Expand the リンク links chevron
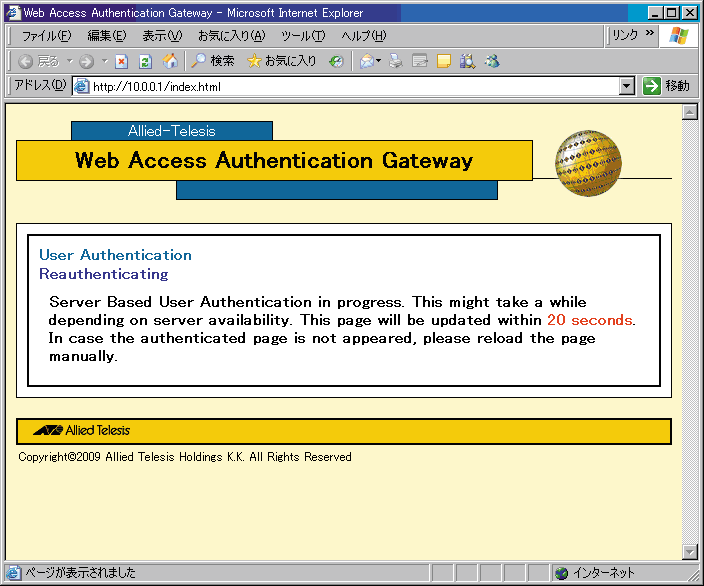Screen dimensions: 704x586 point(650,34)
